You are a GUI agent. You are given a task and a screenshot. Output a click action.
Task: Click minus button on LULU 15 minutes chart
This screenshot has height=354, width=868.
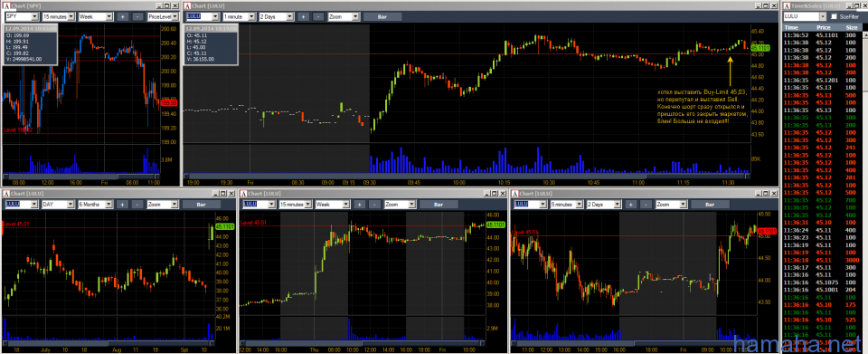tap(374, 205)
